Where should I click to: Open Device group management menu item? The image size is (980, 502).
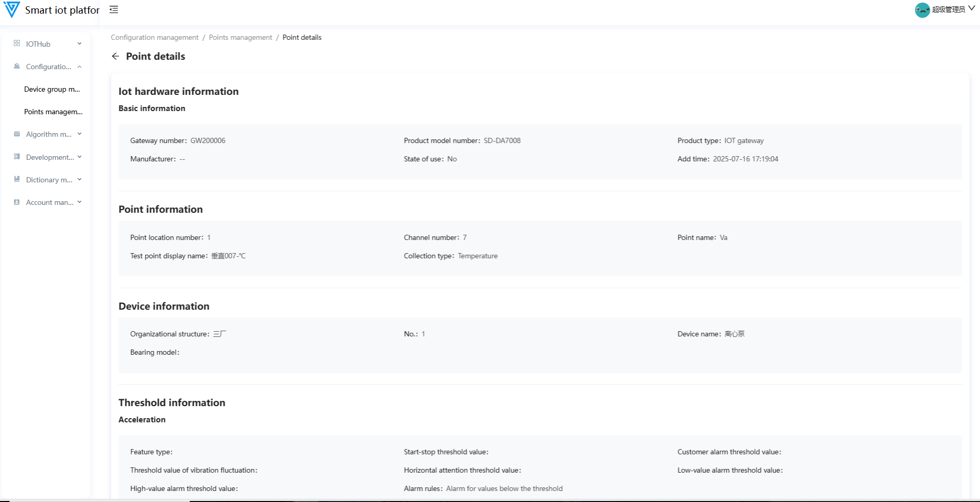click(52, 89)
